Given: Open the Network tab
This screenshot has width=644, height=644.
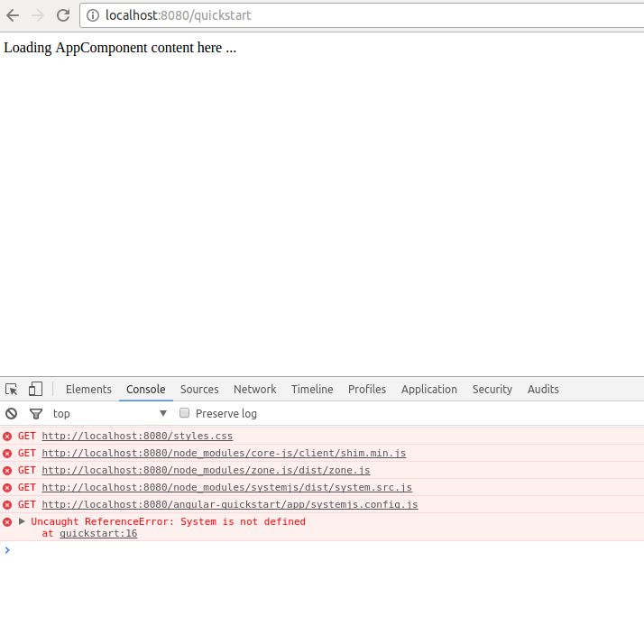Looking at the screenshot, I should click(x=254, y=389).
